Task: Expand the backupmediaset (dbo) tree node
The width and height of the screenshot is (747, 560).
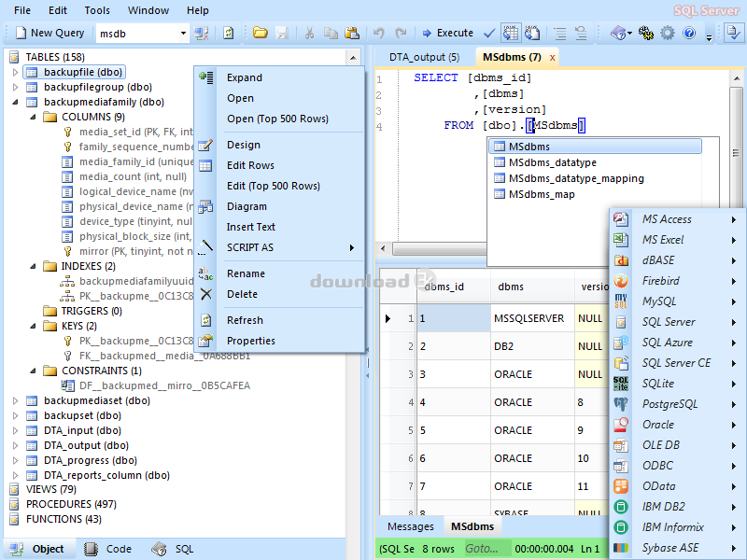Action: pyautogui.click(x=15, y=400)
